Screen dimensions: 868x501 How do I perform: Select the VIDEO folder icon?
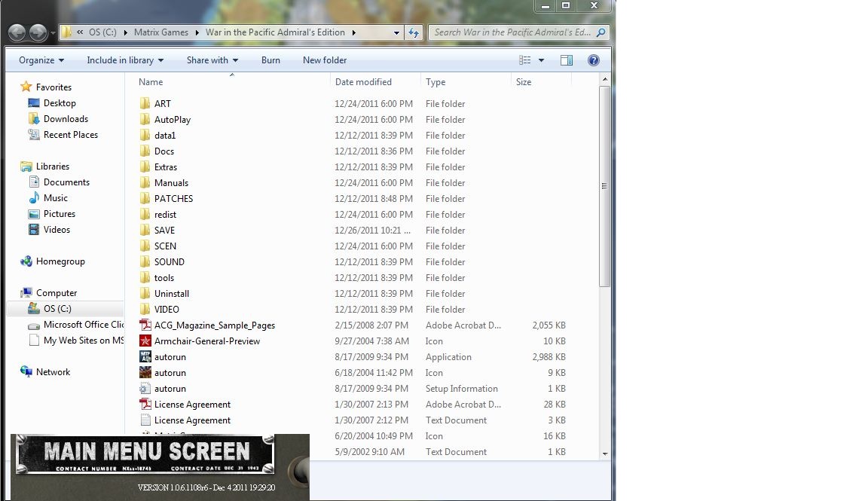pyautogui.click(x=145, y=310)
